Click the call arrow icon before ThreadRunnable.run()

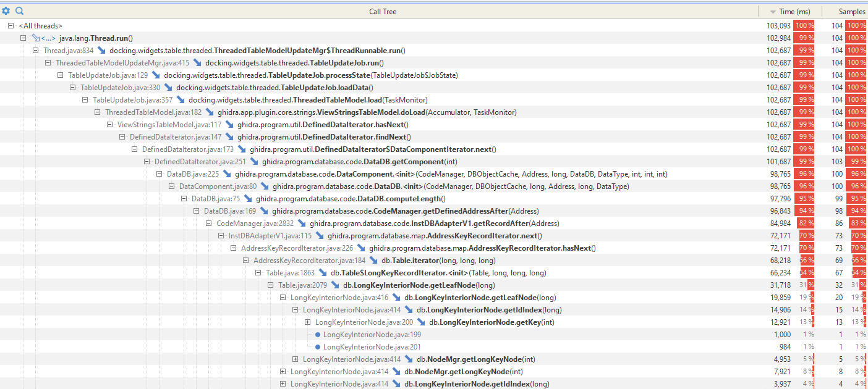pos(102,51)
